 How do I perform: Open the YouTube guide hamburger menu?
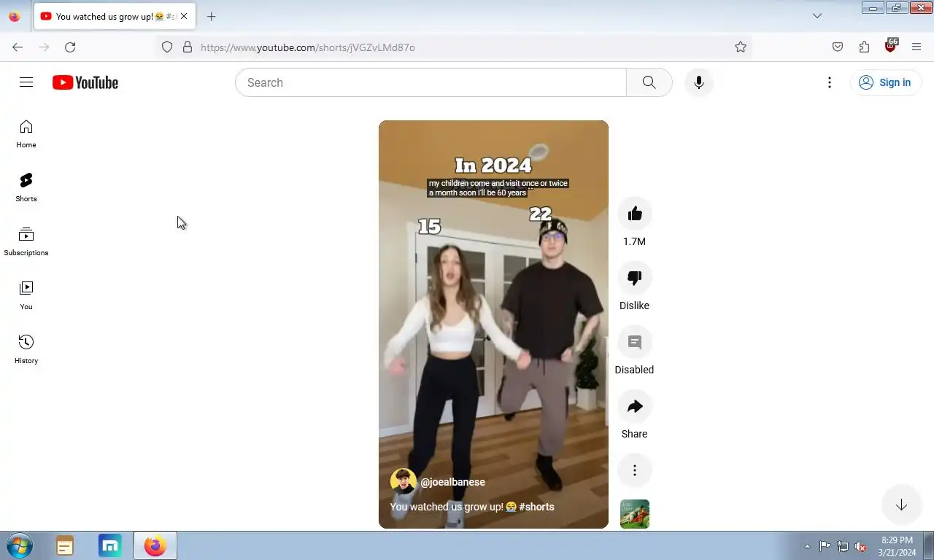pyautogui.click(x=26, y=82)
